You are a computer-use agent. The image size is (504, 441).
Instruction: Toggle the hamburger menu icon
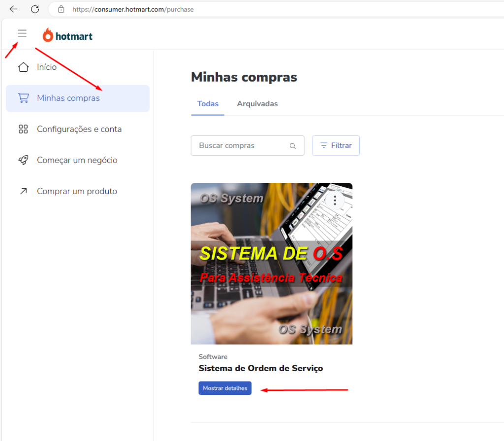click(22, 33)
